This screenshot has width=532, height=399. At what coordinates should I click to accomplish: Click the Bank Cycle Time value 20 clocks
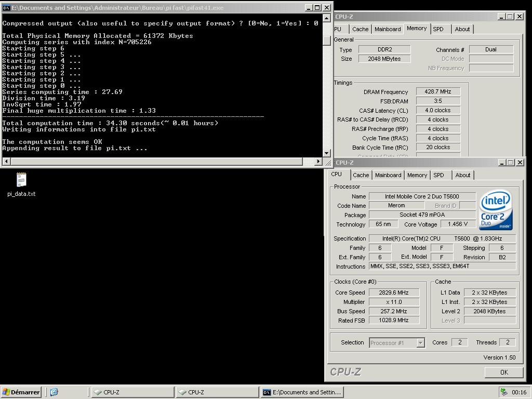tap(438, 147)
